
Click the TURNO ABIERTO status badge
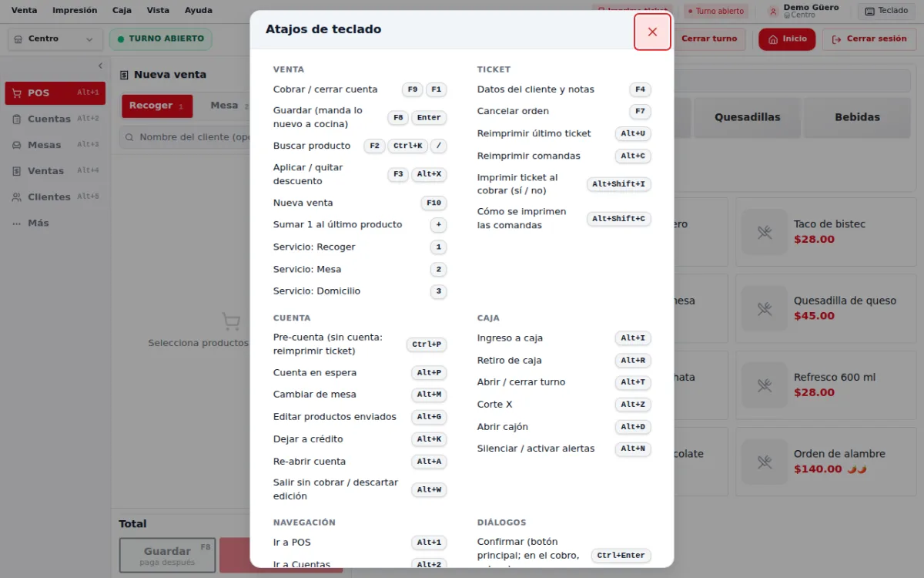161,39
